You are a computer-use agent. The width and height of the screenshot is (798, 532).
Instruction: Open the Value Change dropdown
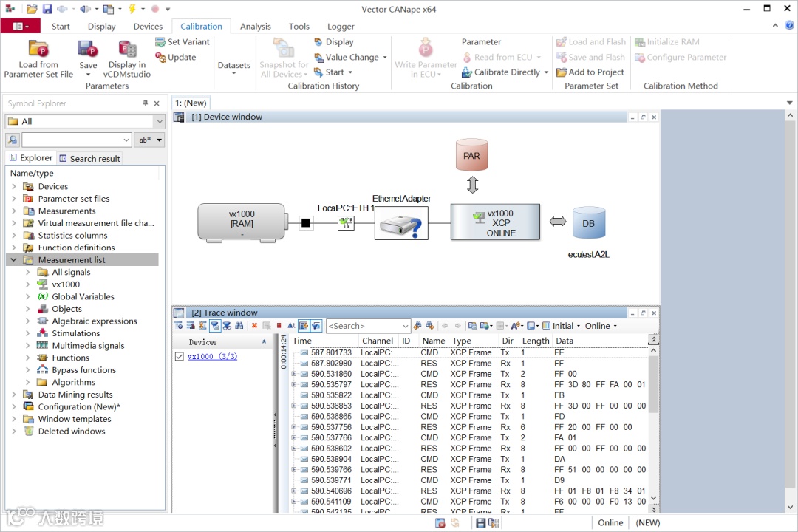pyautogui.click(x=385, y=58)
